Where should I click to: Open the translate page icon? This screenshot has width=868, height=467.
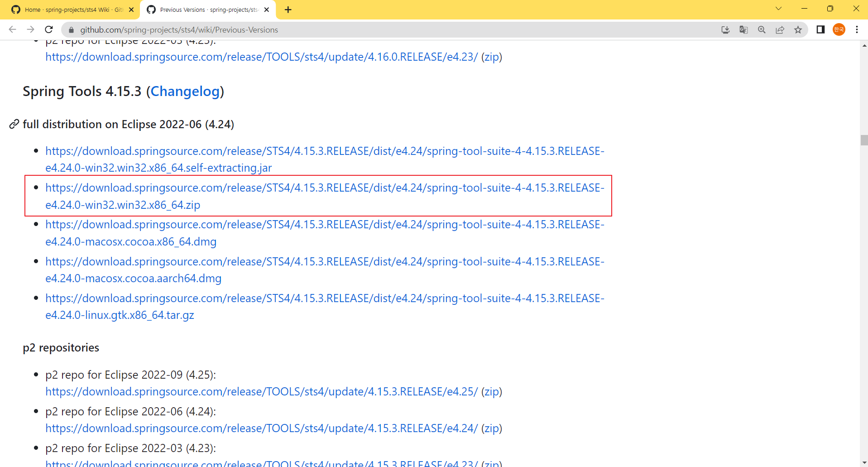[x=743, y=29]
